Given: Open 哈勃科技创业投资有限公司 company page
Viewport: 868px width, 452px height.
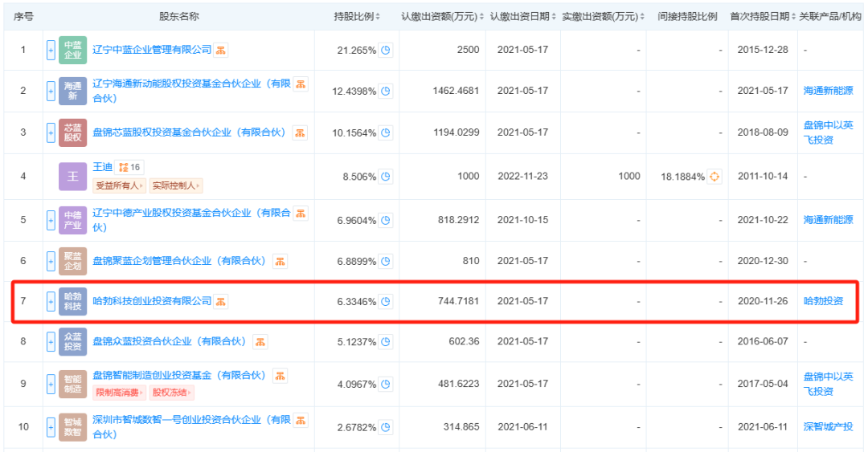Looking at the screenshot, I should pos(152,301).
